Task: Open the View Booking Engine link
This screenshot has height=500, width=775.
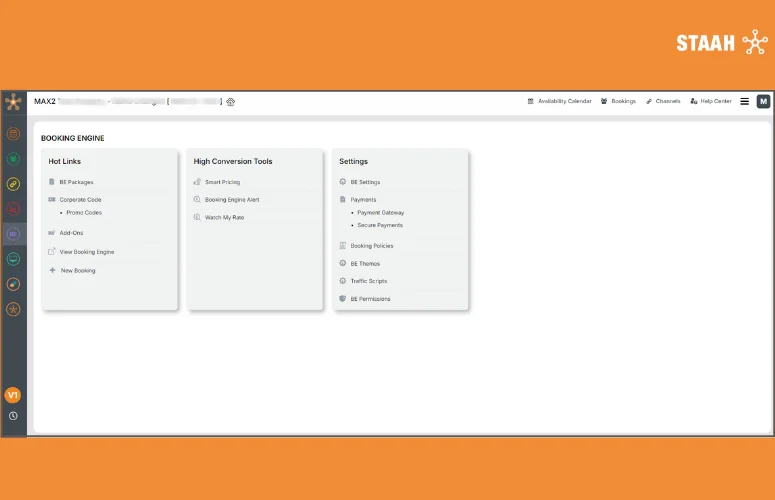Action: tap(87, 252)
